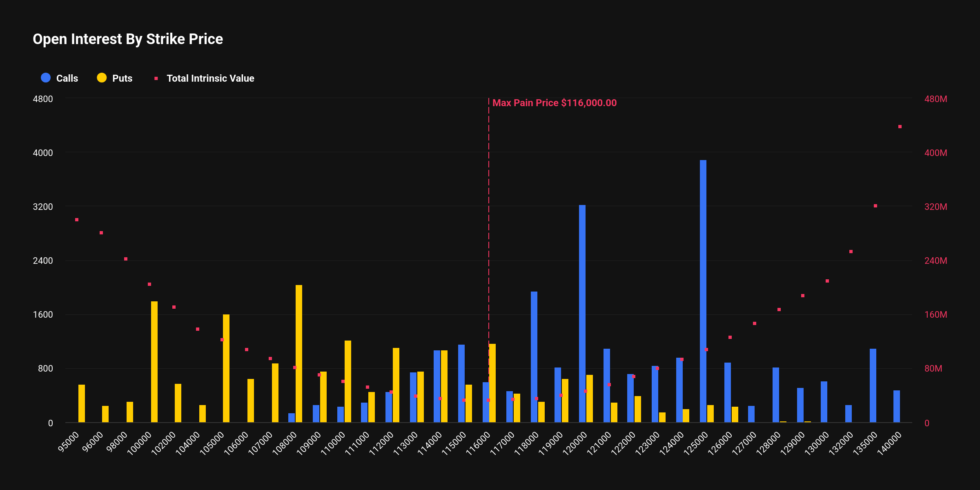
Task: Toggle the Puts legend item
Action: (x=122, y=78)
